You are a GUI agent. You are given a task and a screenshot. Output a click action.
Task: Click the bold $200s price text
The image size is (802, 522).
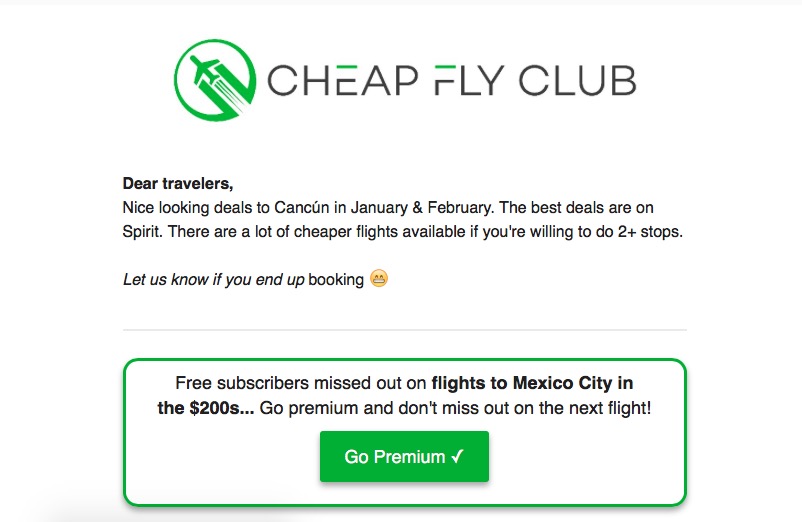(221, 408)
